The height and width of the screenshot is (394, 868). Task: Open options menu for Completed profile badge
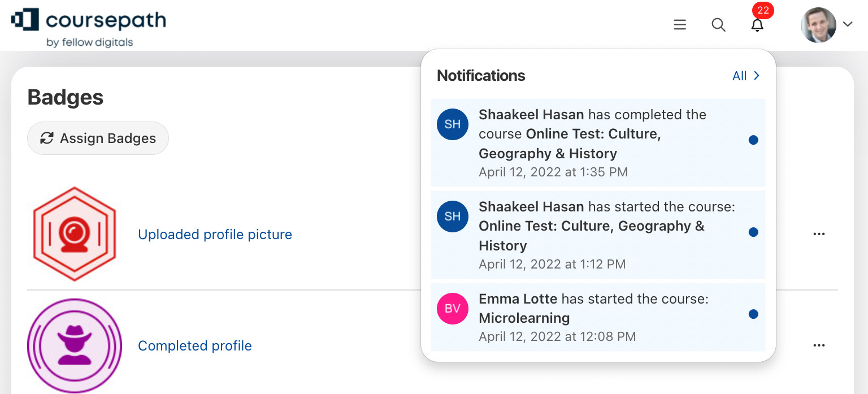[819, 345]
